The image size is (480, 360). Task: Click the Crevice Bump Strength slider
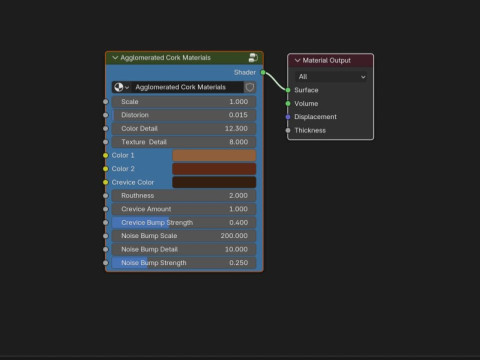[184, 223]
